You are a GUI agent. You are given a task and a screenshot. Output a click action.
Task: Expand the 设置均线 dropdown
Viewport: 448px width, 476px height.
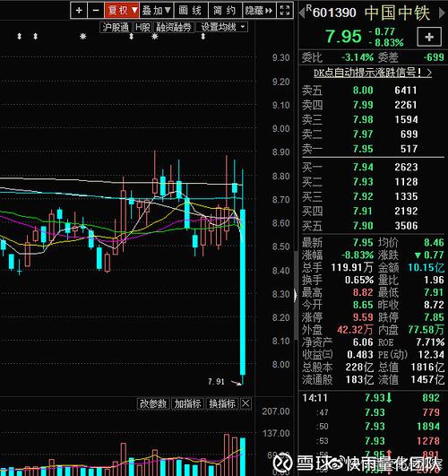222,27
